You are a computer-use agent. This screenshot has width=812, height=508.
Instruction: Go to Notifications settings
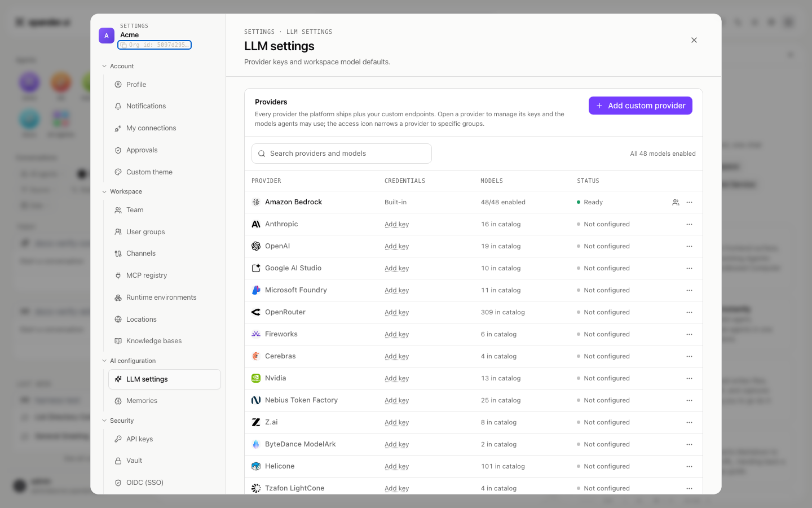(x=165, y=106)
